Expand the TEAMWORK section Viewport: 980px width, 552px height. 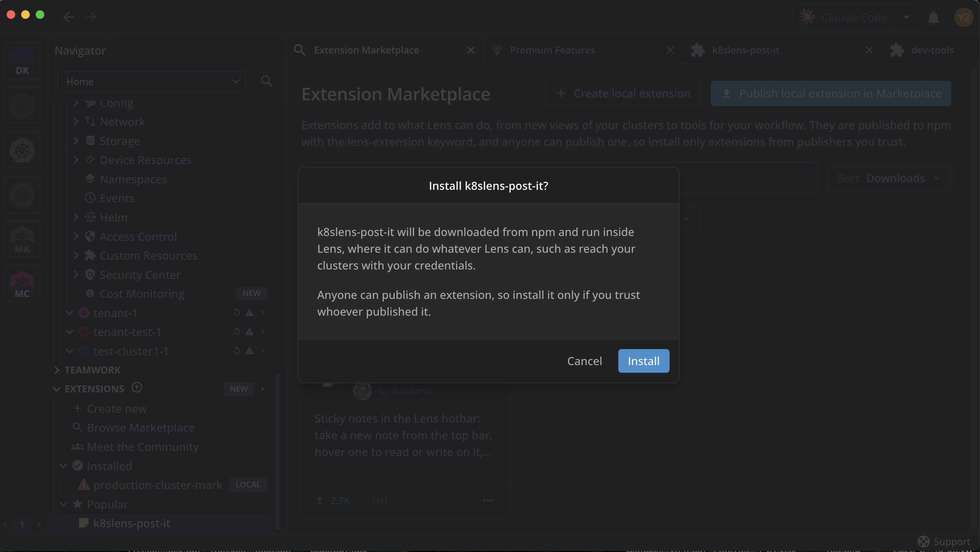point(57,370)
